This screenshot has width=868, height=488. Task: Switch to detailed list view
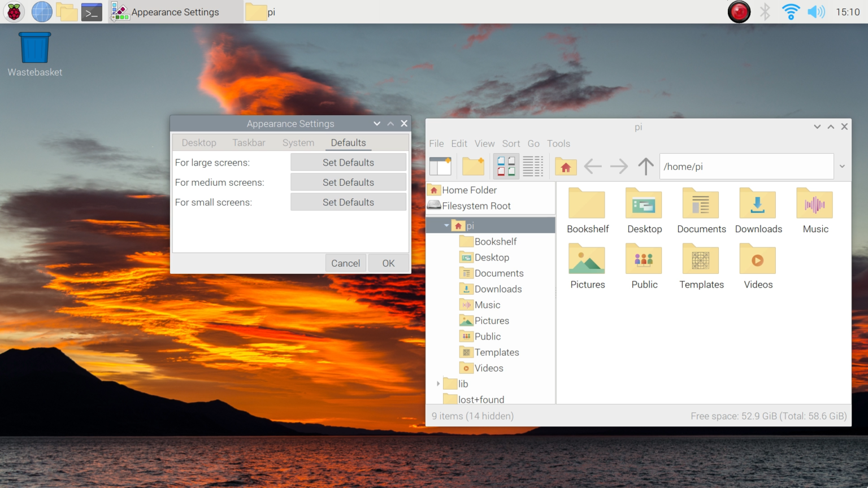(x=533, y=166)
